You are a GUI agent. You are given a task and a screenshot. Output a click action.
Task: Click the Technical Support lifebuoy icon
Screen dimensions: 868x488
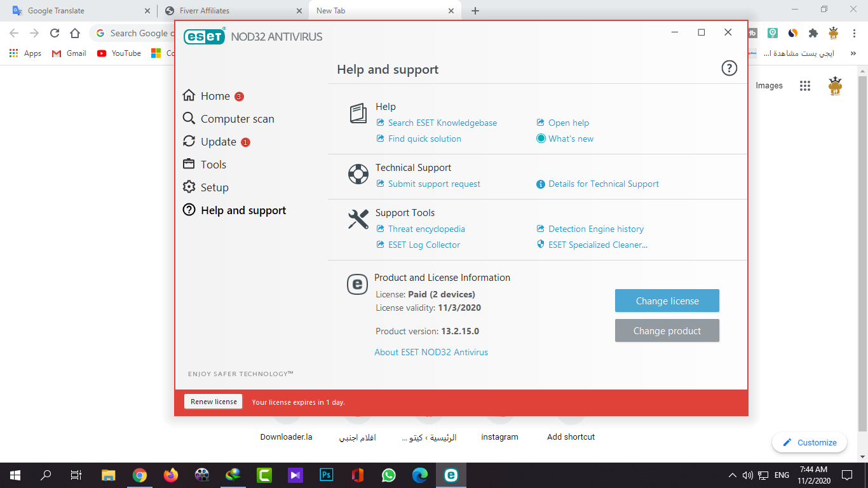(358, 174)
